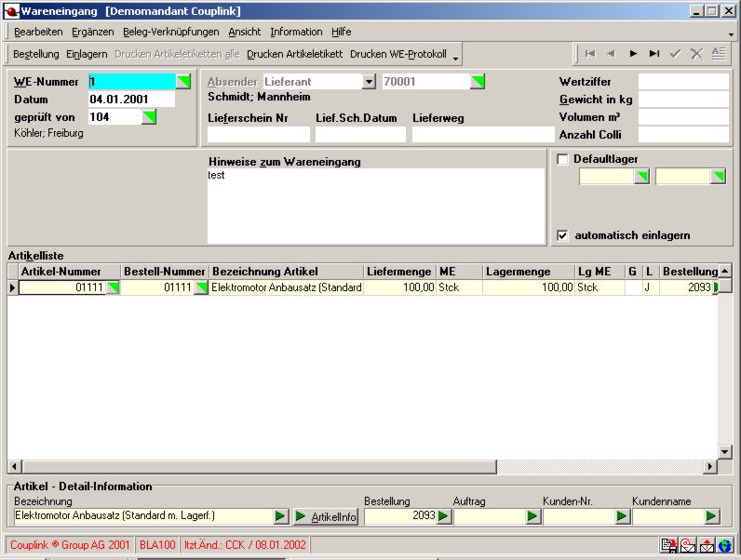Click the green arrow beside the Bezeichnung field
This screenshot has width=741, height=560.
280,516
